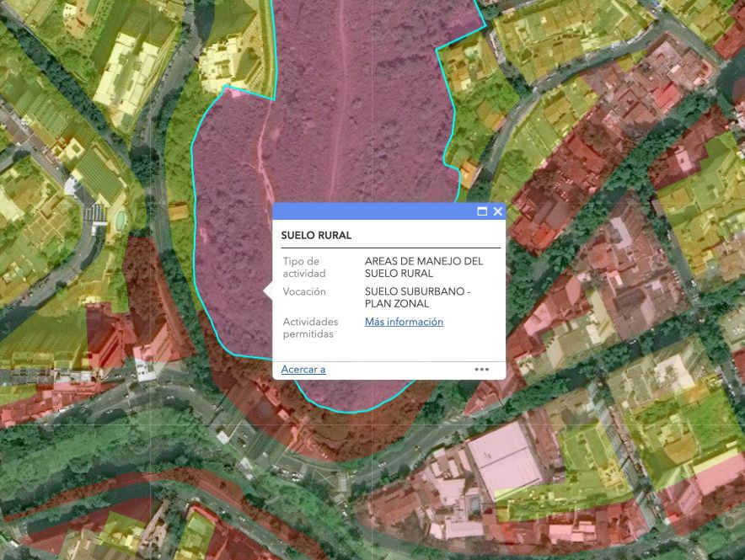745x560 pixels.
Task: Open the Más información link
Action: [x=404, y=322]
